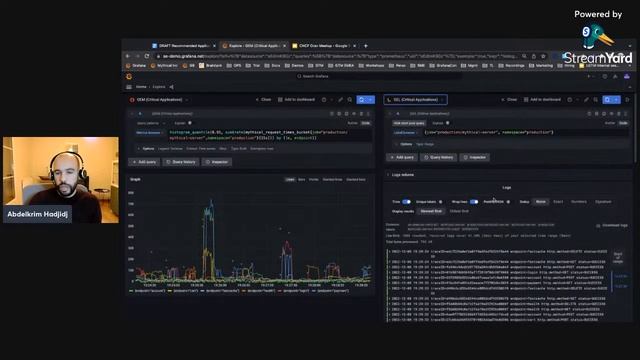The width and height of the screenshot is (640, 360).
Task: Switch to Builder mode in left query
Action: pos(352,123)
